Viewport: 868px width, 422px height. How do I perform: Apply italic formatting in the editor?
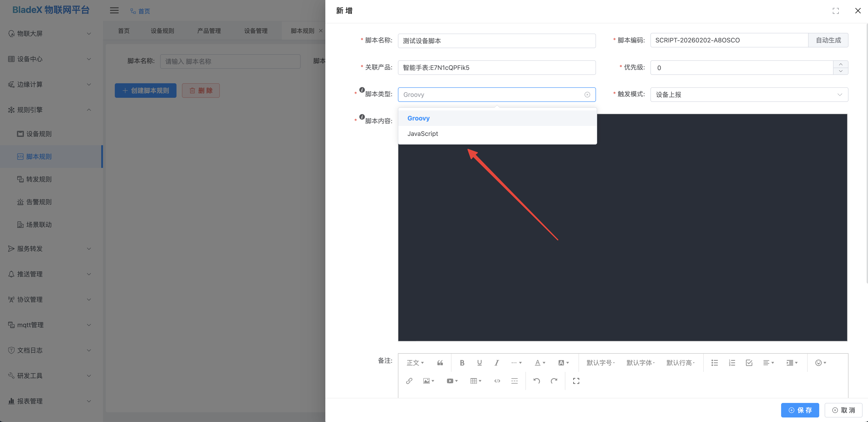click(496, 363)
